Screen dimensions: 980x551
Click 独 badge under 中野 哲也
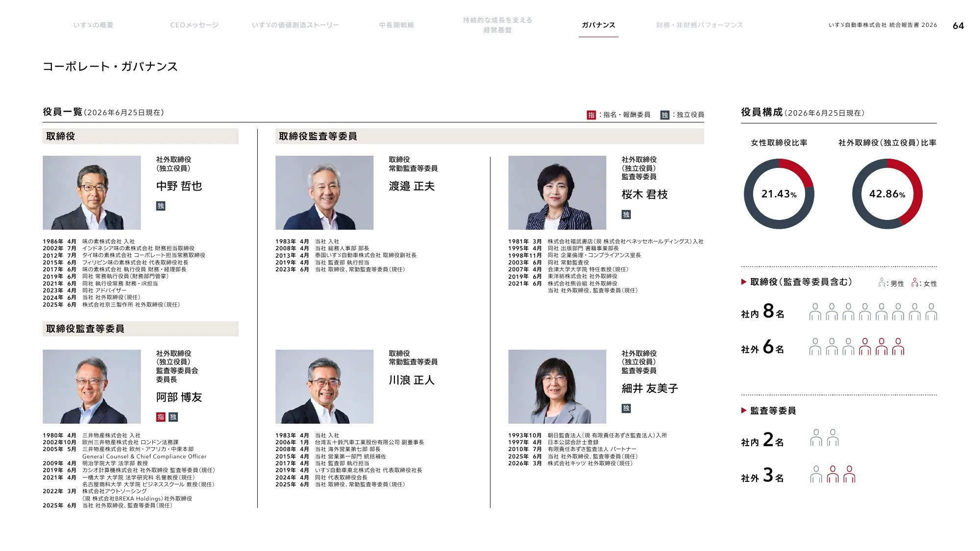[x=161, y=206]
